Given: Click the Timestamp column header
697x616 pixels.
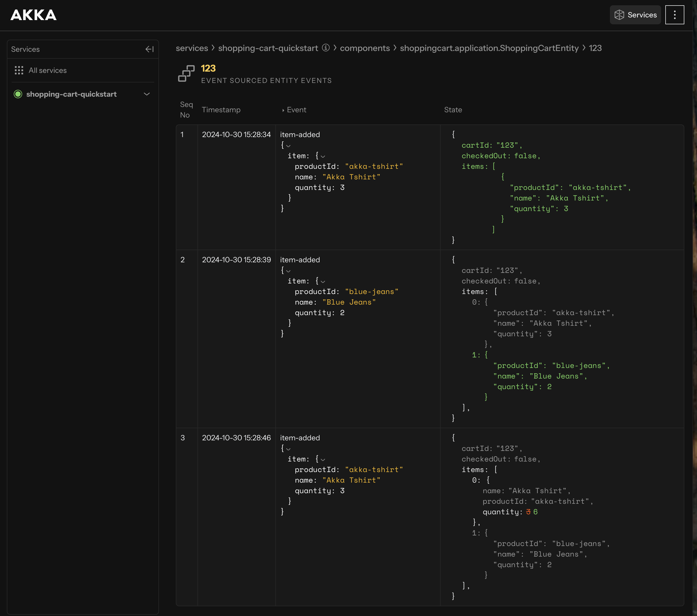Looking at the screenshot, I should [x=221, y=110].
